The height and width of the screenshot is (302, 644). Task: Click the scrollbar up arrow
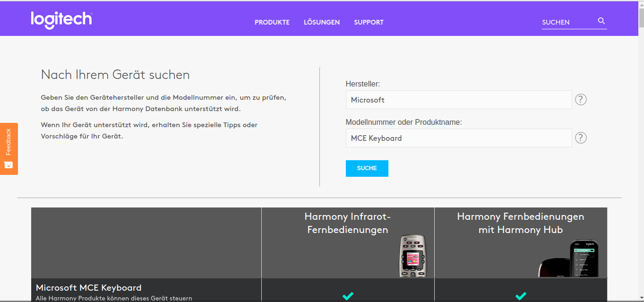641,4
